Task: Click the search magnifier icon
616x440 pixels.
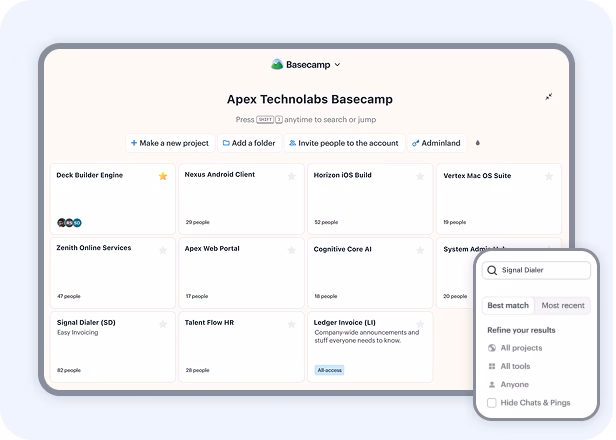Action: pos(492,270)
